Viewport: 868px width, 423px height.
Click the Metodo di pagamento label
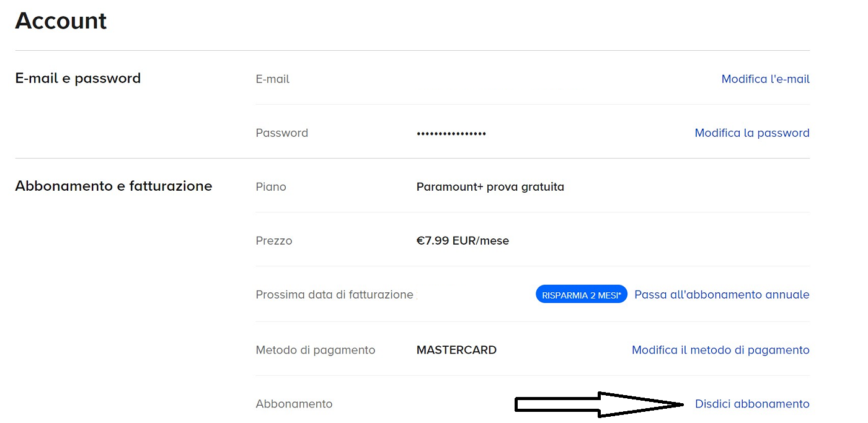pos(315,349)
